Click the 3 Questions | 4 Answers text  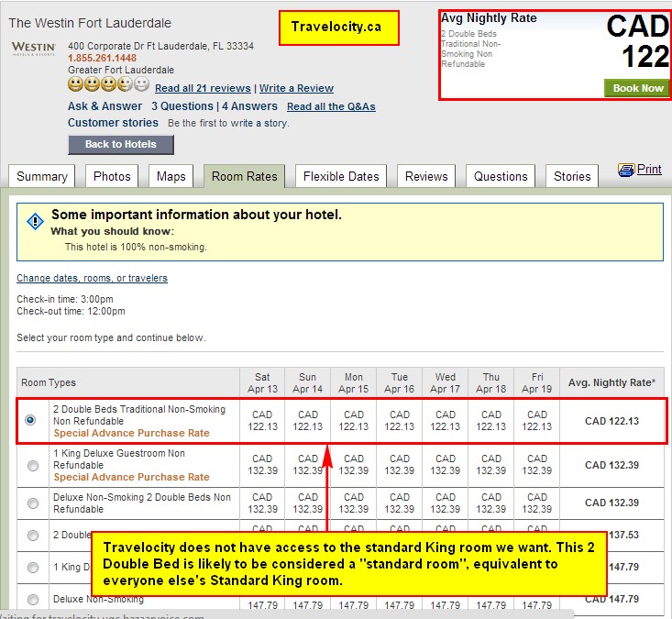click(x=215, y=106)
